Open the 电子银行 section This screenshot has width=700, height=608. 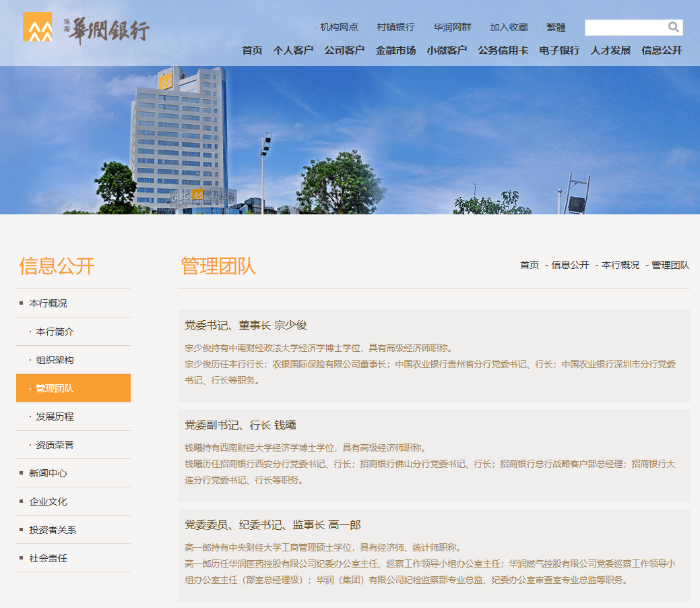point(559,50)
